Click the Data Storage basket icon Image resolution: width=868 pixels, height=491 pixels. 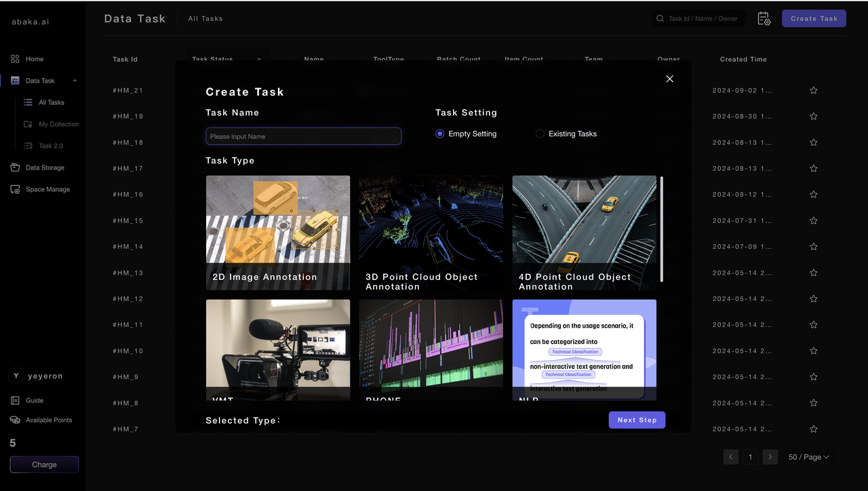15,168
